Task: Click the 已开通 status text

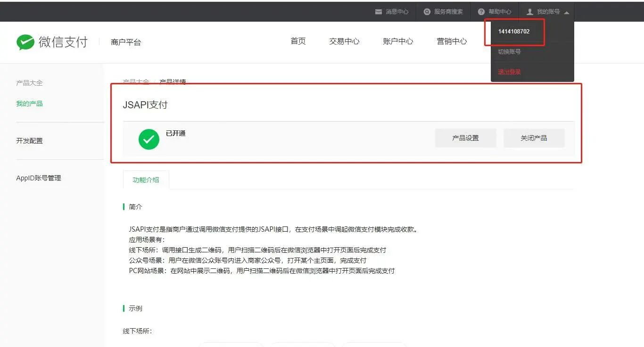Action: coord(176,133)
